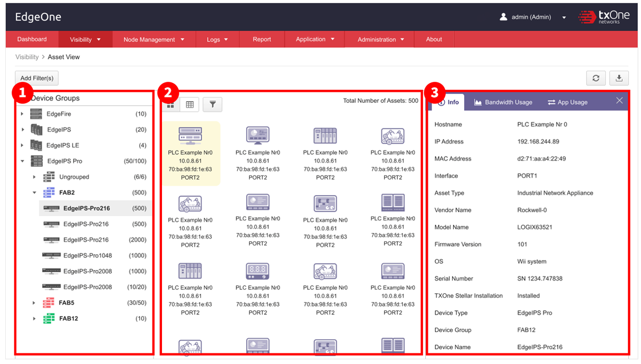Select the highlighted first PLC asset icon

(x=190, y=136)
